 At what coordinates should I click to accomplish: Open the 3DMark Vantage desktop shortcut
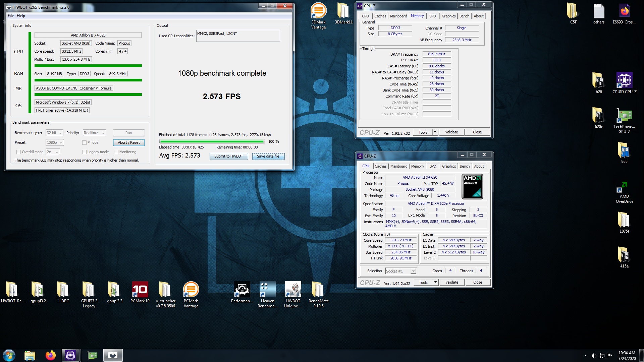[318, 16]
